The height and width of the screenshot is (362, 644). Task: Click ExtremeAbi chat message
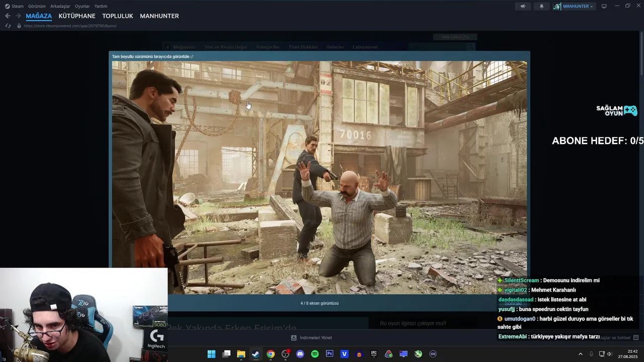click(x=548, y=337)
